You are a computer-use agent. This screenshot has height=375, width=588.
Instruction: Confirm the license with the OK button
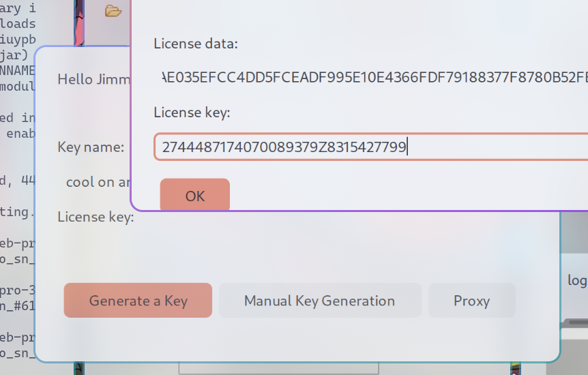point(194,196)
